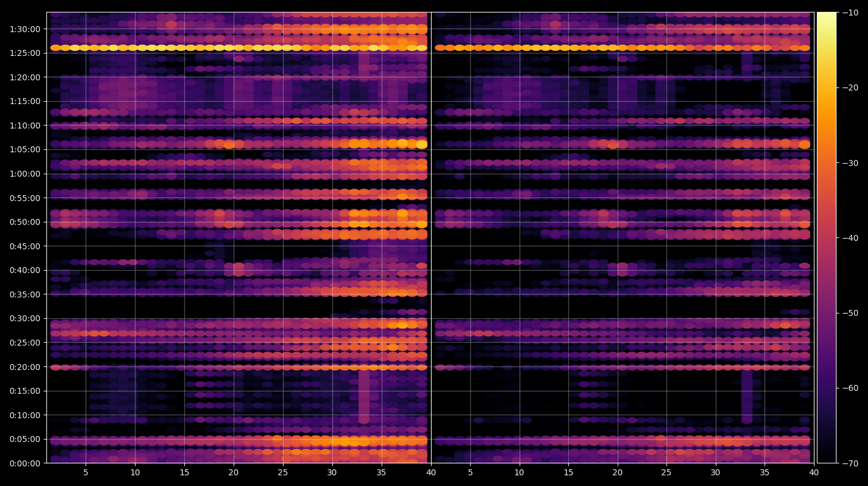The width and height of the screenshot is (868, 486).
Task: Select x-axis label 20 under the right plot
Action: click(x=618, y=473)
